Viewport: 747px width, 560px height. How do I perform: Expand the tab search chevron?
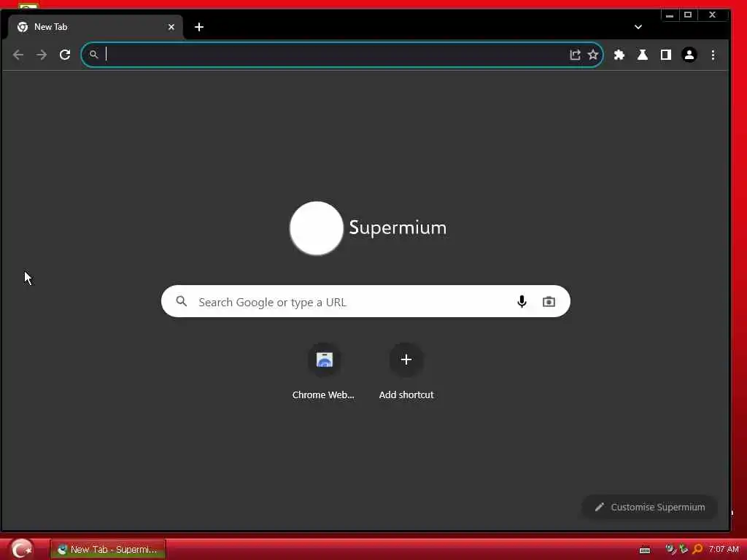pyautogui.click(x=638, y=27)
